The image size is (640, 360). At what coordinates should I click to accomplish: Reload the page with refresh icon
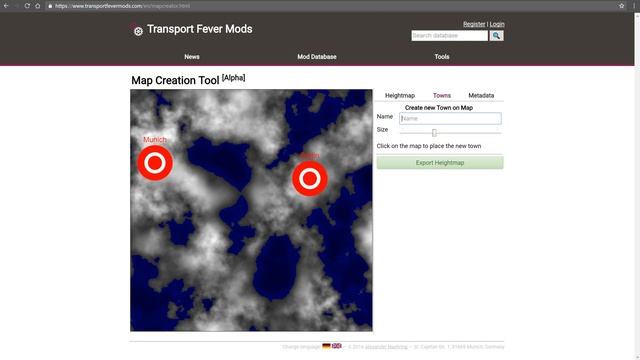[27, 6]
